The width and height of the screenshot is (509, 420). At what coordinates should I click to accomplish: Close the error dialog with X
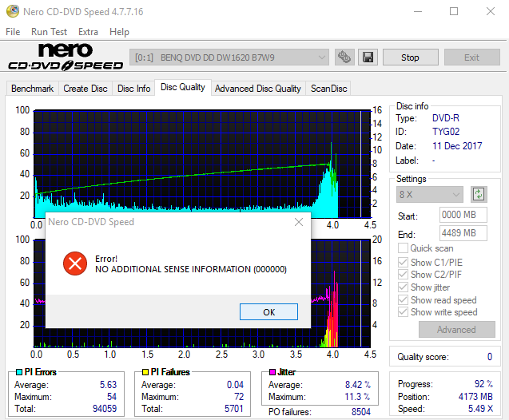coord(299,222)
